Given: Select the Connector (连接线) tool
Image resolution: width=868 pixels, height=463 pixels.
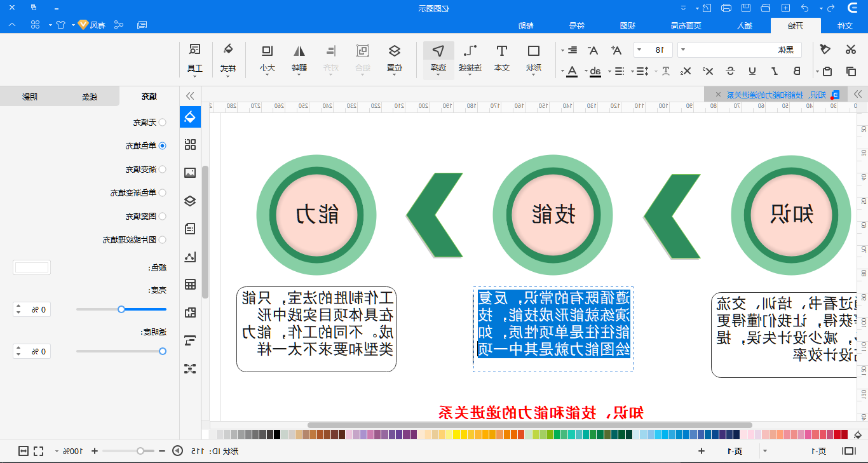Looking at the screenshot, I should pos(471,58).
